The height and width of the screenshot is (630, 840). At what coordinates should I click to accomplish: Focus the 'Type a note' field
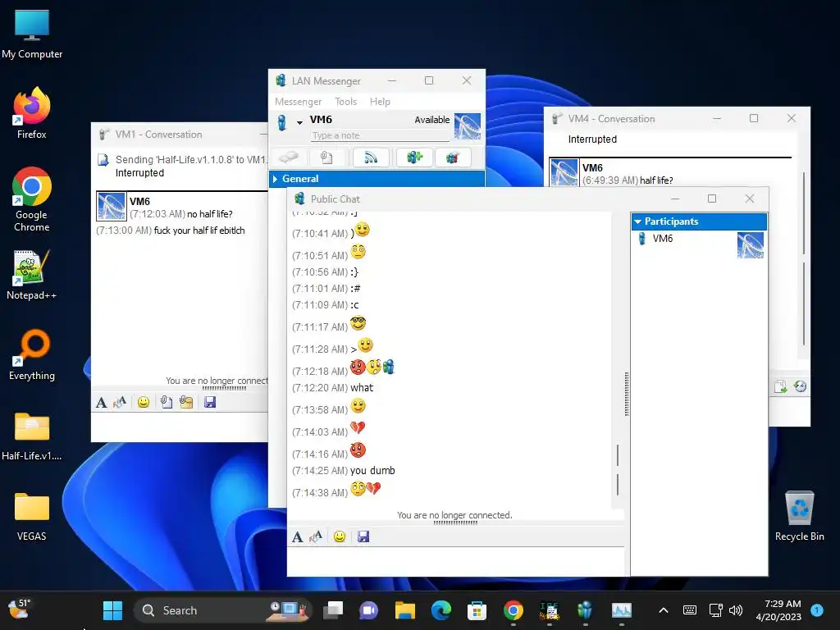pos(379,135)
